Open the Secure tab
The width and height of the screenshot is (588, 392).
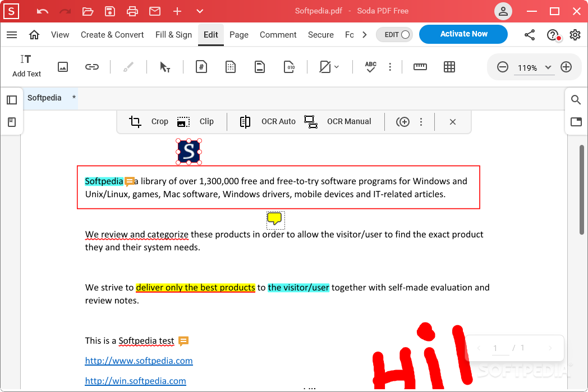click(x=320, y=35)
